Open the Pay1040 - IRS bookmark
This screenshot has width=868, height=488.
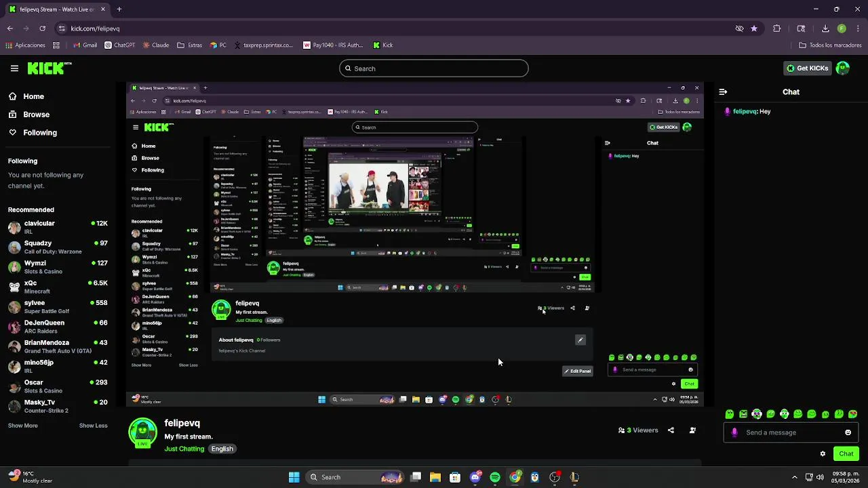(333, 45)
